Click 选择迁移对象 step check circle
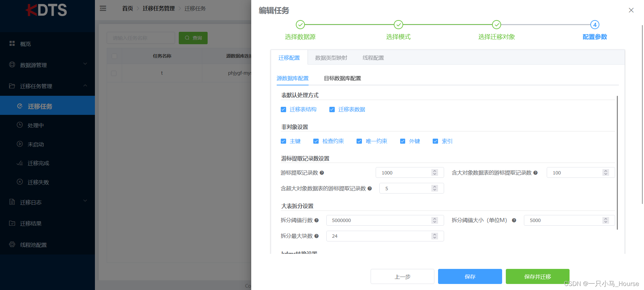Screen dimensions: 644x290 [x=496, y=24]
